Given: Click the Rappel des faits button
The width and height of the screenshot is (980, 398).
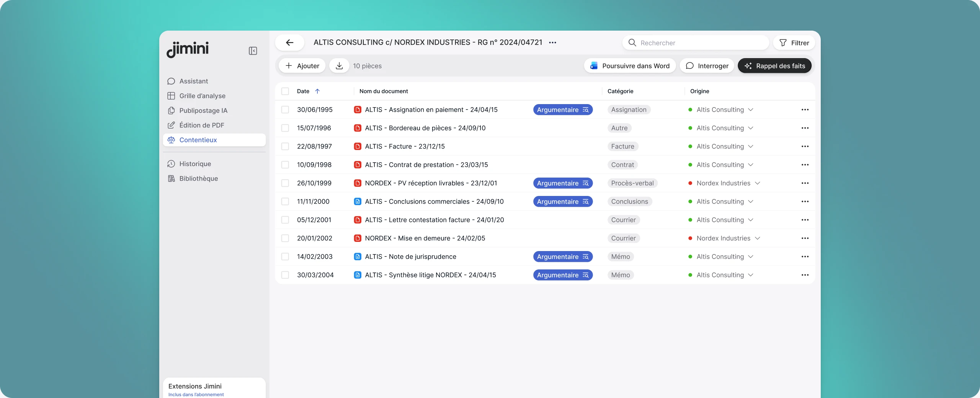Looking at the screenshot, I should [775, 66].
